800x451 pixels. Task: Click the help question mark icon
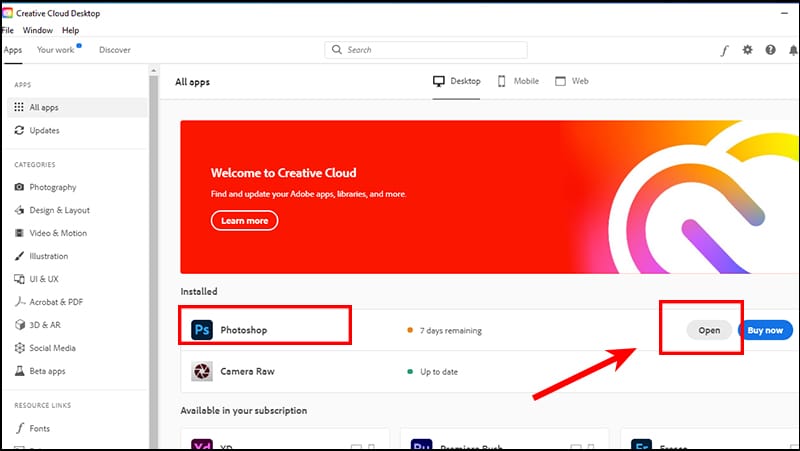coord(770,50)
